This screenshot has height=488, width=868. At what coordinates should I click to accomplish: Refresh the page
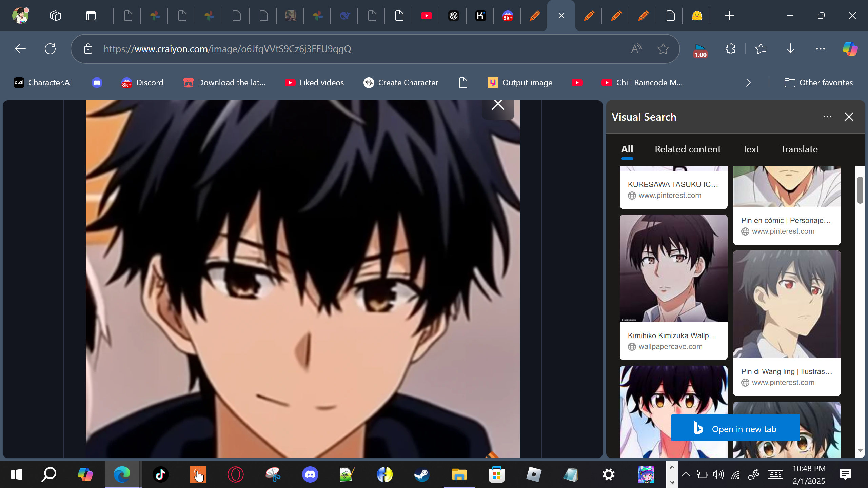[x=50, y=49]
